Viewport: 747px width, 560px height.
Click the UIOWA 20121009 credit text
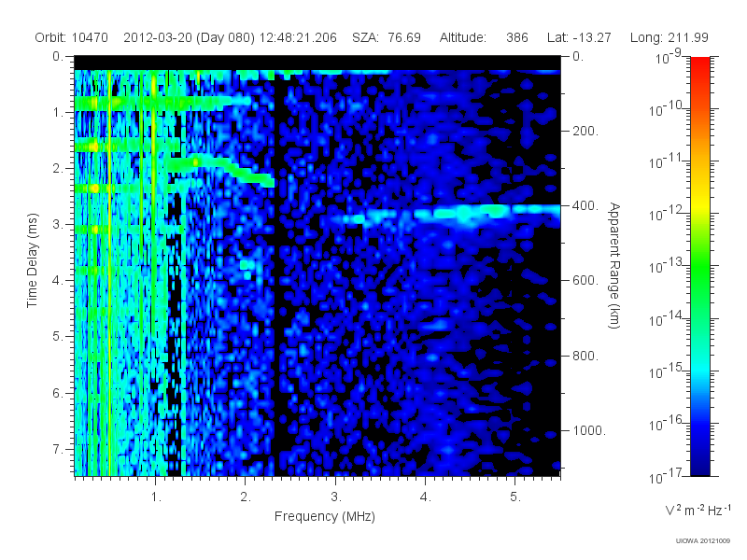(703, 540)
